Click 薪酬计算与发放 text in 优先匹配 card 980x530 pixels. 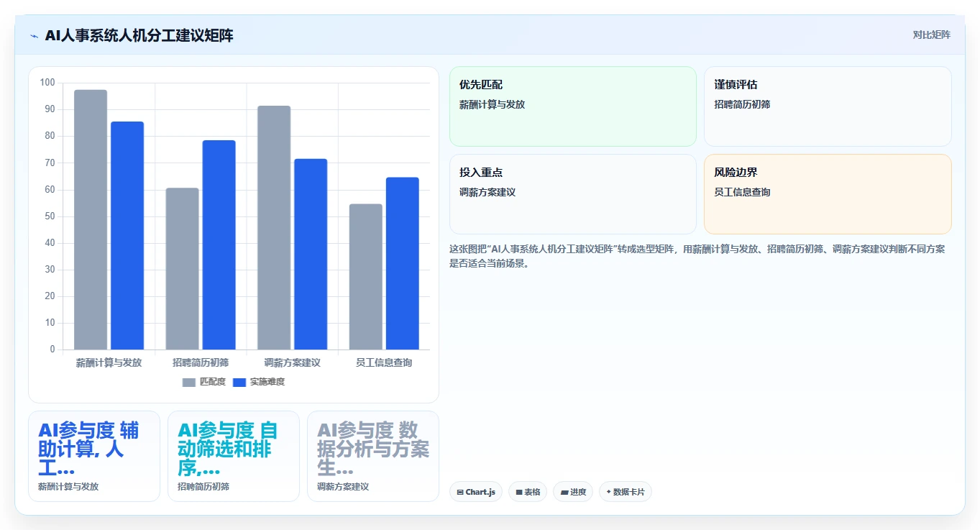tap(493, 104)
